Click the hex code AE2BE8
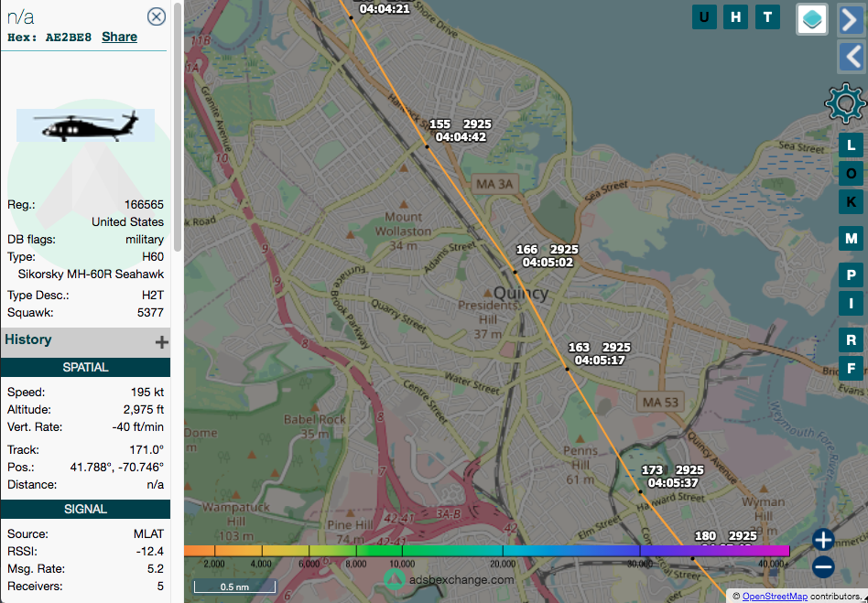This screenshot has height=603, width=868. pyautogui.click(x=68, y=38)
